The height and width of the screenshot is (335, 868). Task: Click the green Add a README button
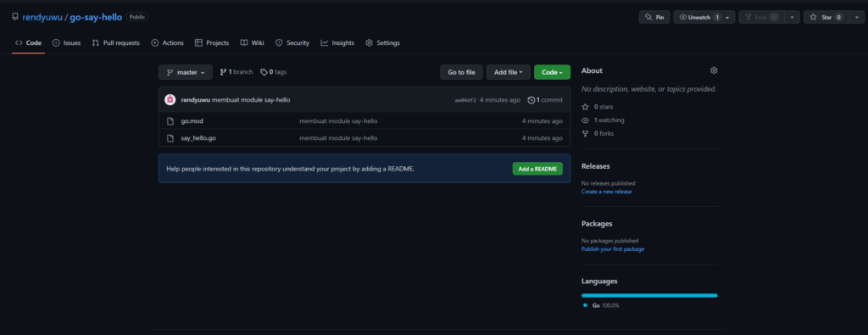pos(537,168)
